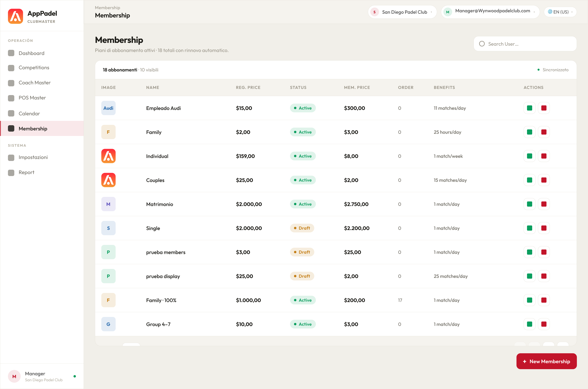The width and height of the screenshot is (588, 389).
Task: Click the Draft status badge for Single
Action: pyautogui.click(x=302, y=228)
